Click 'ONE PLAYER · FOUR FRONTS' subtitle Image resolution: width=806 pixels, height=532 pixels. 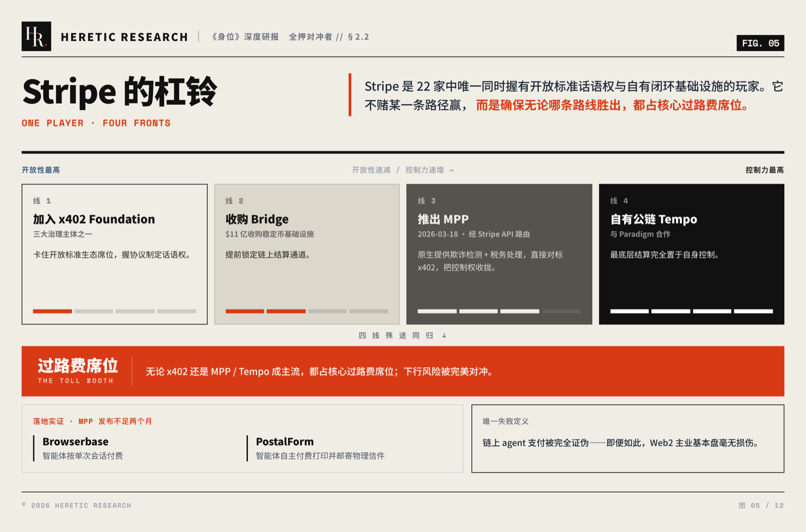pyautogui.click(x=96, y=123)
